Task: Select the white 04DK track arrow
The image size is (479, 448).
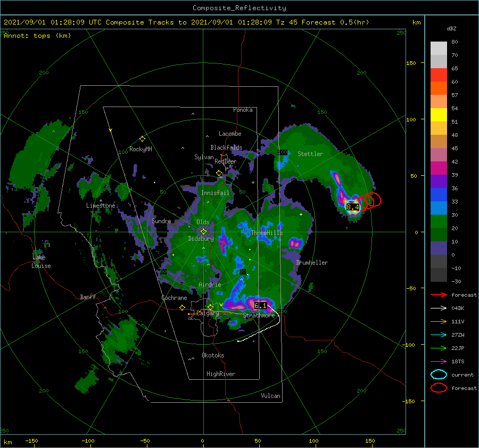Action: [x=439, y=308]
